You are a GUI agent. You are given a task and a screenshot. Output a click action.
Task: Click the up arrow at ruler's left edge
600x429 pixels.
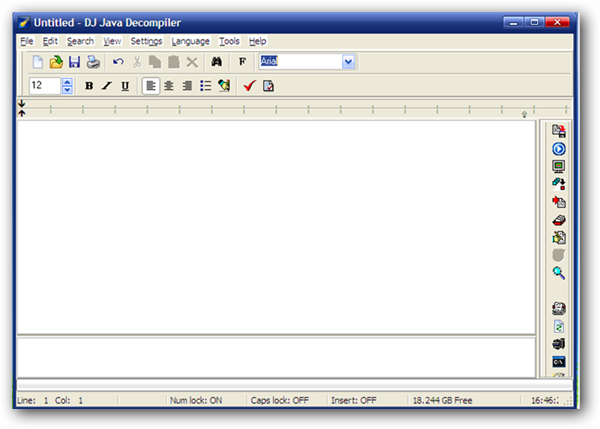click(x=22, y=113)
